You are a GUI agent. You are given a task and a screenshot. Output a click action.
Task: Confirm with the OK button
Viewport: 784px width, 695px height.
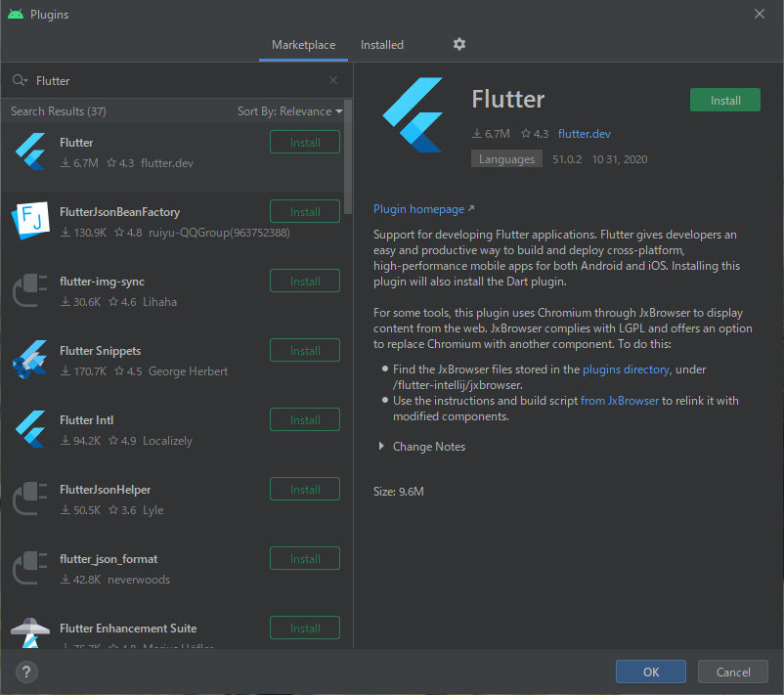pyautogui.click(x=651, y=672)
